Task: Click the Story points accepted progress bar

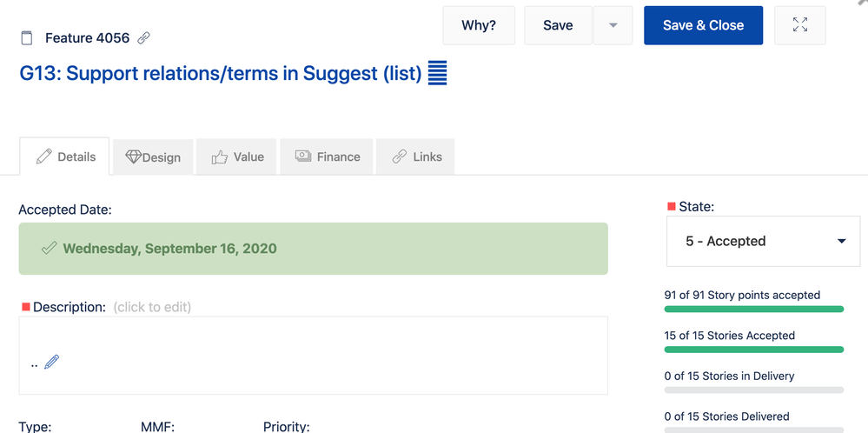Action: click(753, 309)
